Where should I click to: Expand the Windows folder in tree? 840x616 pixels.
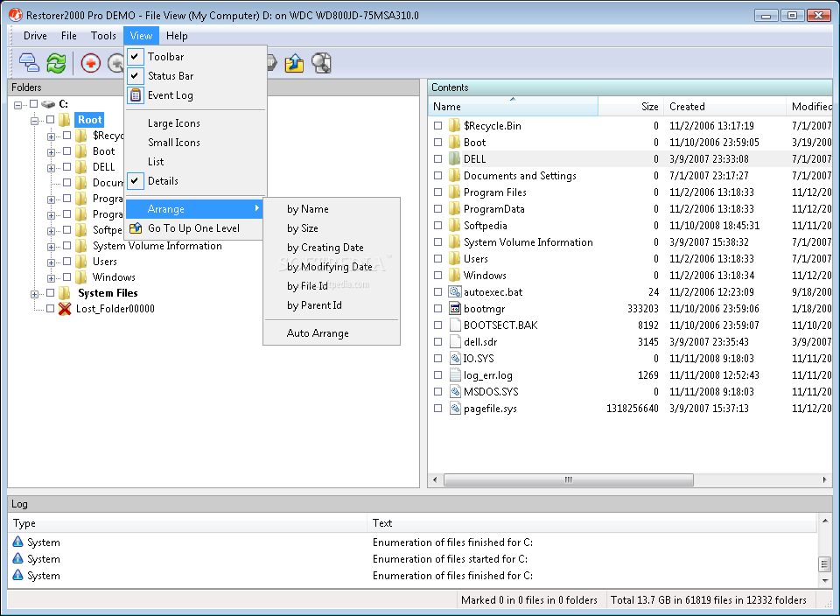click(x=51, y=278)
